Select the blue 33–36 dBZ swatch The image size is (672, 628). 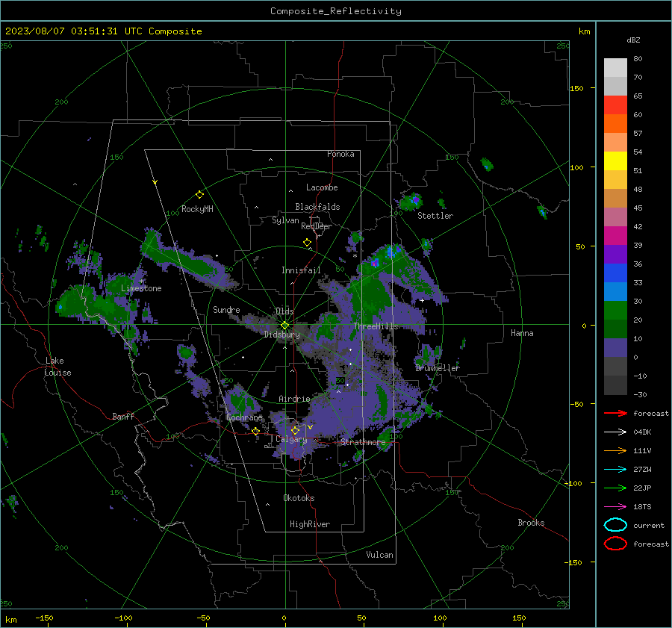point(615,273)
